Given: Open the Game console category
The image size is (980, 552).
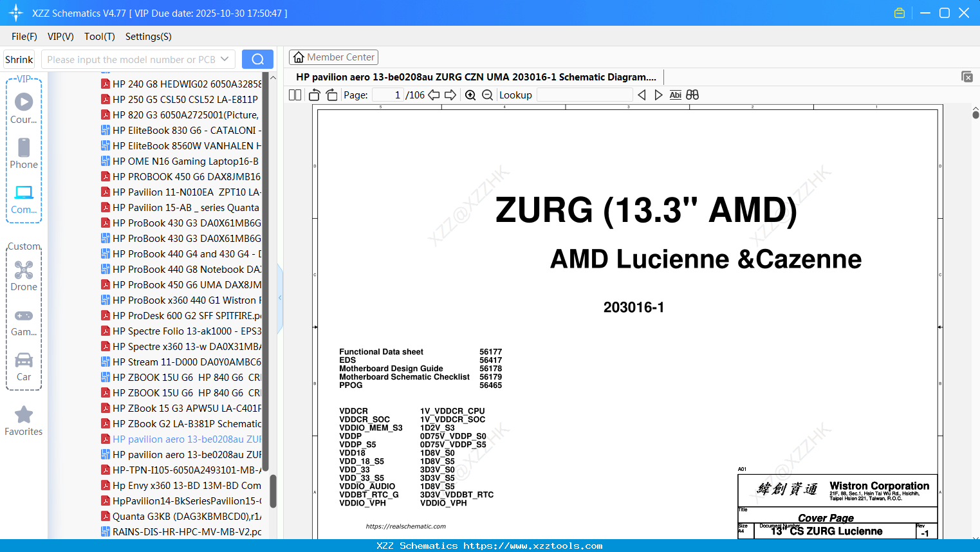Looking at the screenshot, I should 24,322.
